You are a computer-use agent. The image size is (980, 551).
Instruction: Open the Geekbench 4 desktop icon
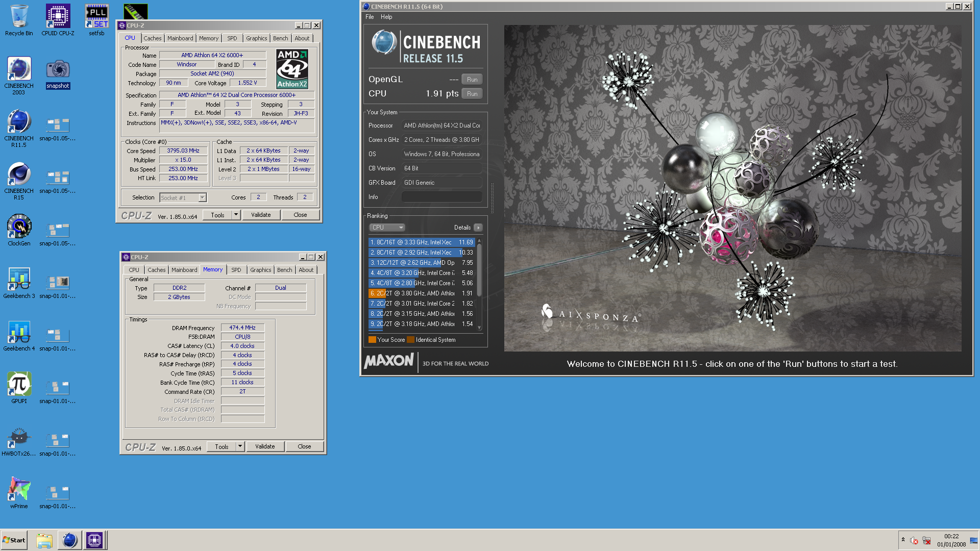(19, 335)
